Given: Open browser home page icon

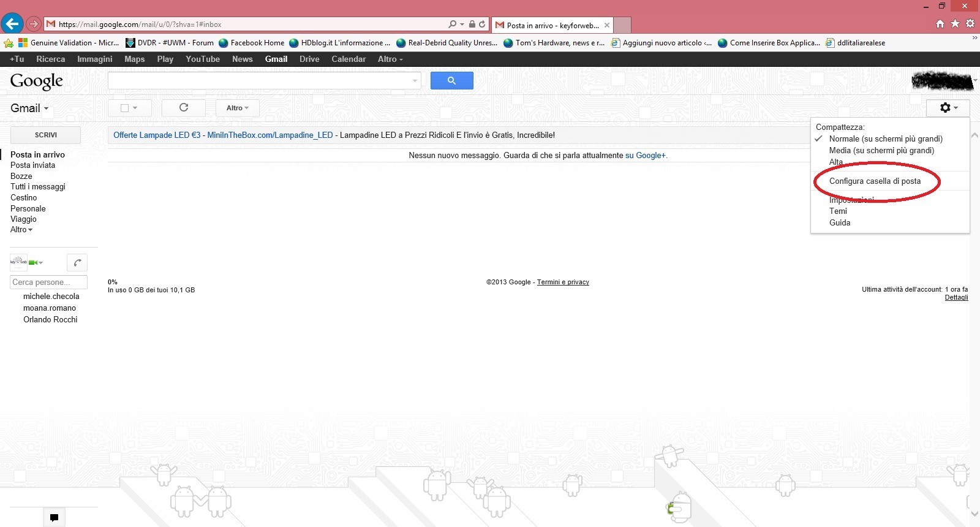Looking at the screenshot, I should pyautogui.click(x=940, y=24).
